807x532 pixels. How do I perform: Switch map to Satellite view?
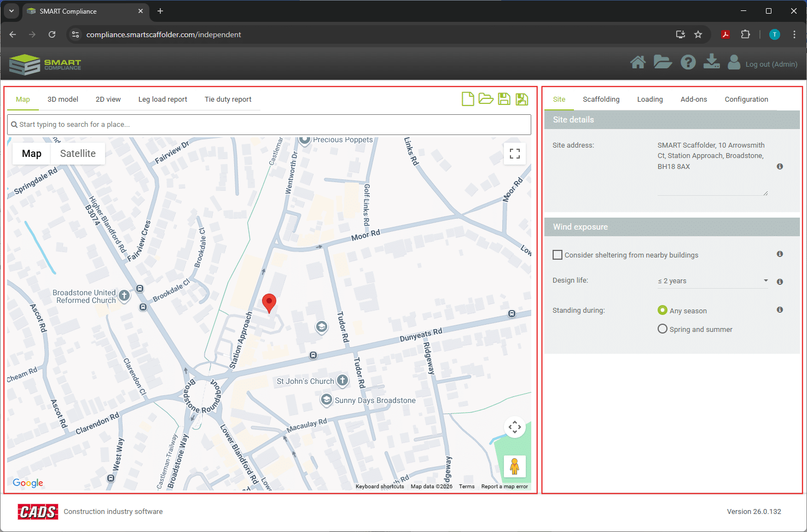(x=78, y=154)
